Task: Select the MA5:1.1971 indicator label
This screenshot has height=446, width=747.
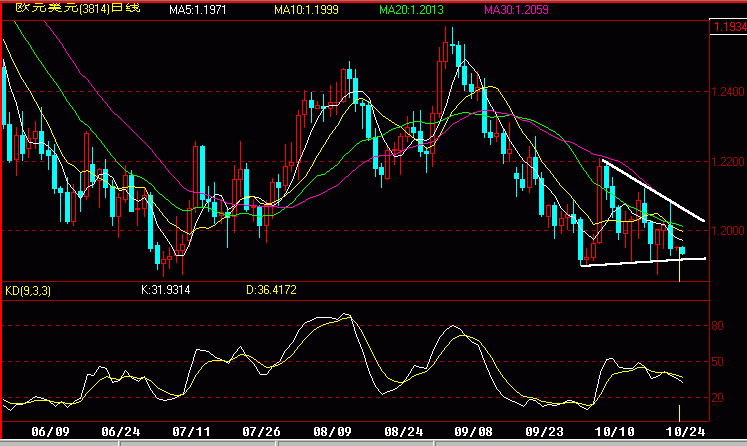Action: pos(198,10)
